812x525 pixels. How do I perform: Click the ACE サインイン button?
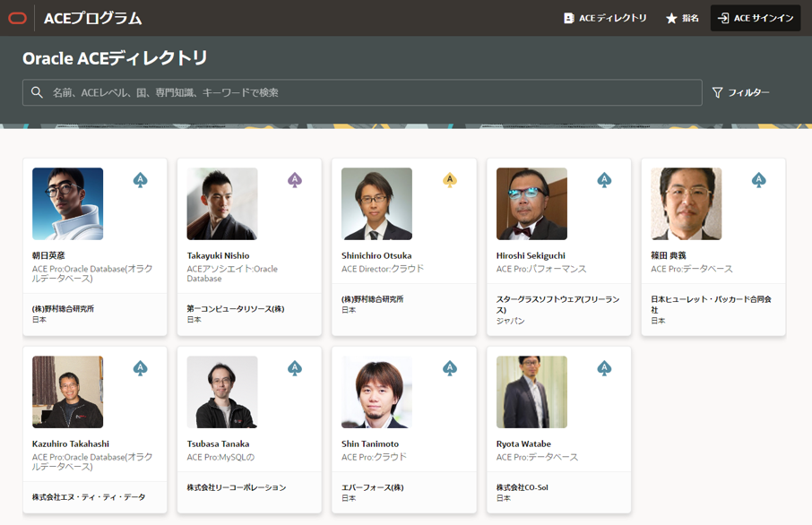(x=755, y=18)
